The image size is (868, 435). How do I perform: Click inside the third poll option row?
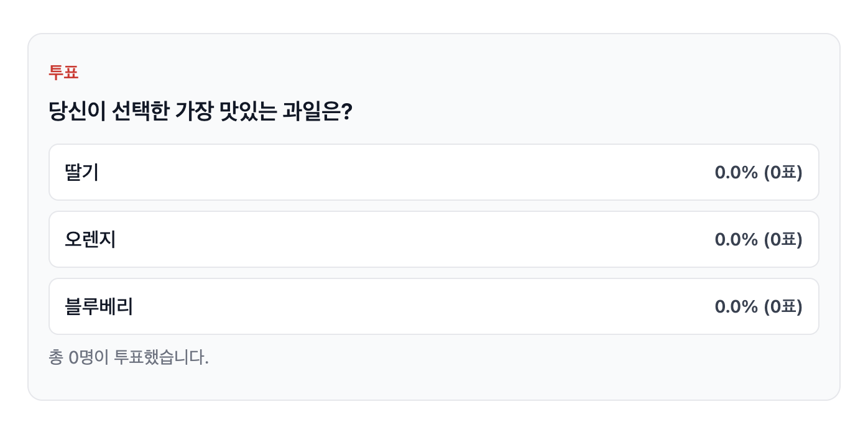(x=373, y=306)
